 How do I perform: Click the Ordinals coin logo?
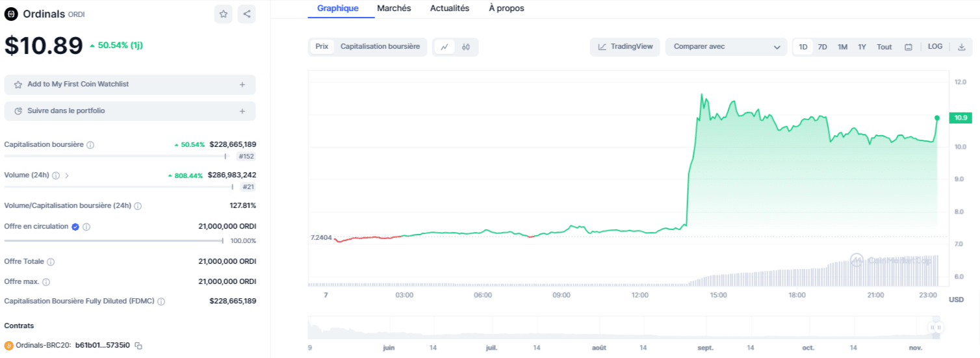11,14
